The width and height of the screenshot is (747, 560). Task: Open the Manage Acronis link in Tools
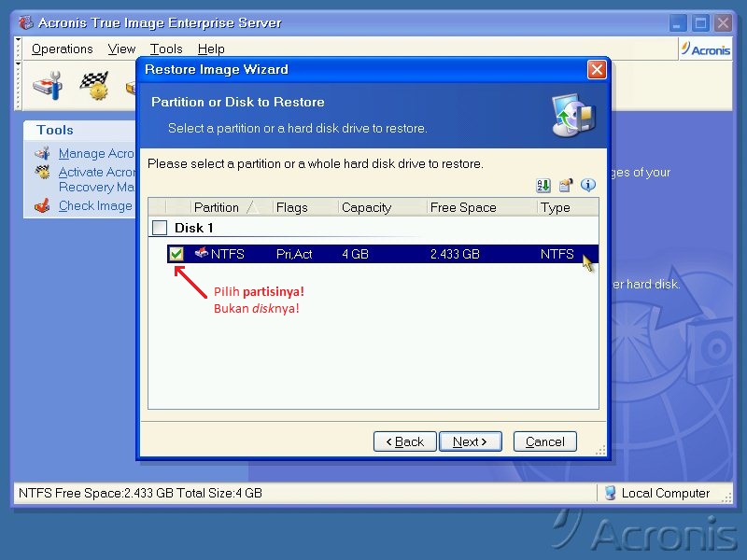pyautogui.click(x=96, y=153)
